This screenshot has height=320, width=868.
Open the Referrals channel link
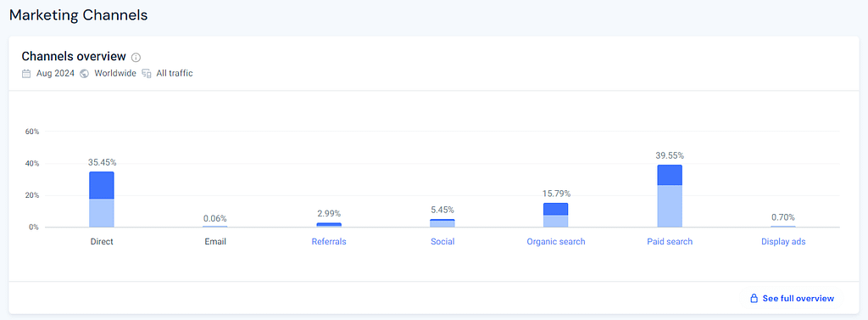pyautogui.click(x=329, y=242)
